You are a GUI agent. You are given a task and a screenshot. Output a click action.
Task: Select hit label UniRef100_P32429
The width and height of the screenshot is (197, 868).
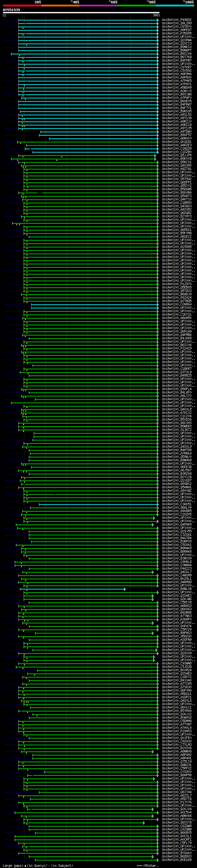pyautogui.click(x=177, y=349)
